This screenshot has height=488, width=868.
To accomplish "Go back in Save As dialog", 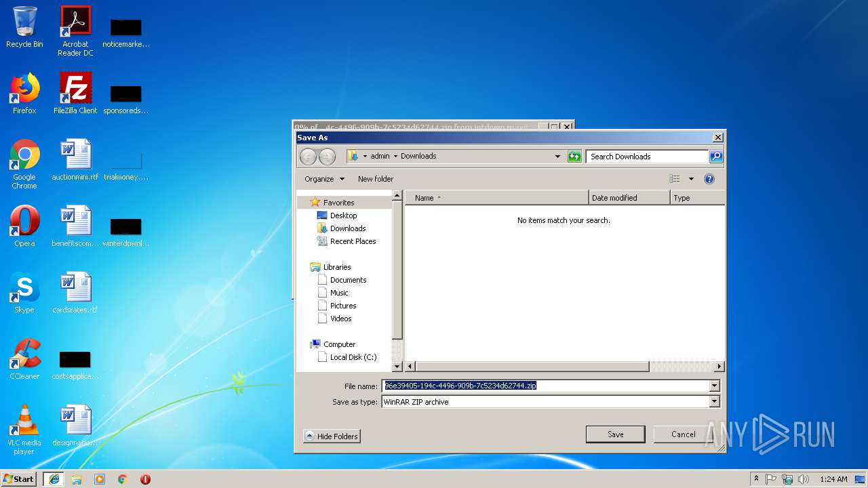I will click(x=308, y=157).
